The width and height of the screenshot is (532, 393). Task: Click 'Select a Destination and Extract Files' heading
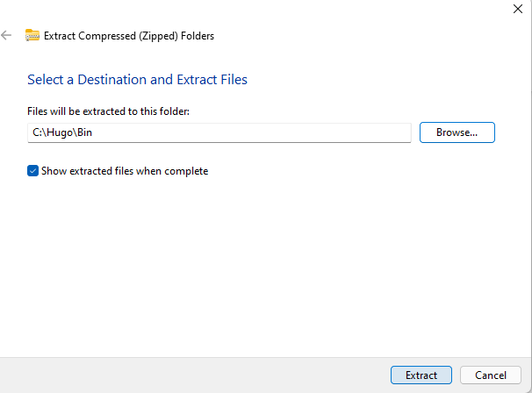tap(138, 80)
